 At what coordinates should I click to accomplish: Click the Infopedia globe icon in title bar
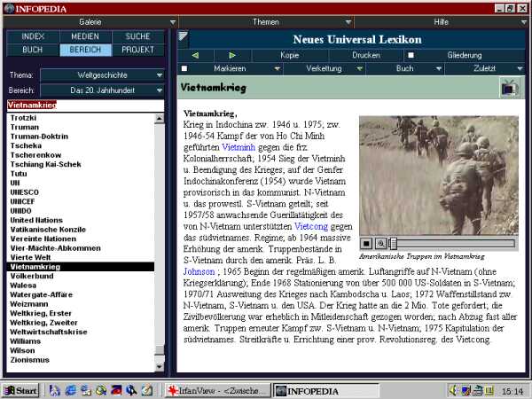click(9, 9)
